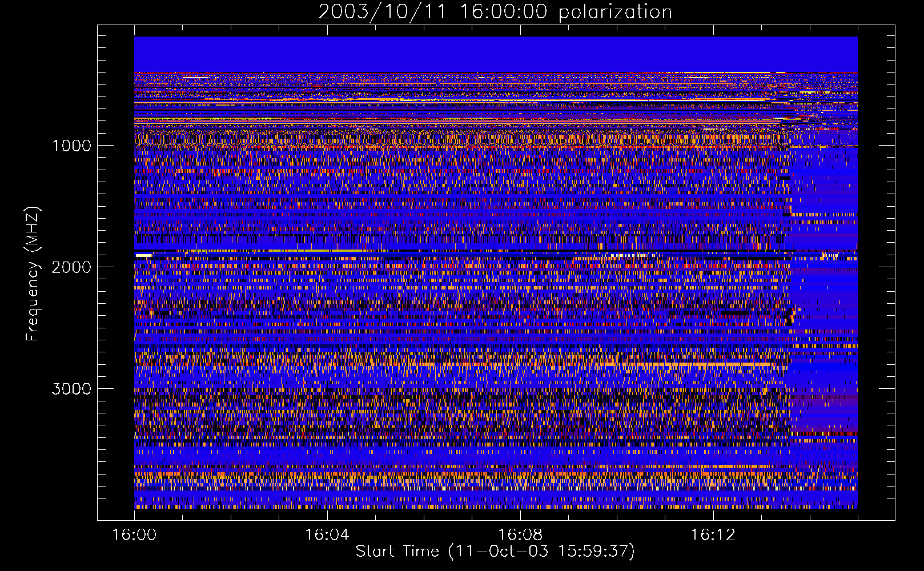Click the 1000 frequency tick label
The image size is (924, 571).
[x=71, y=146]
